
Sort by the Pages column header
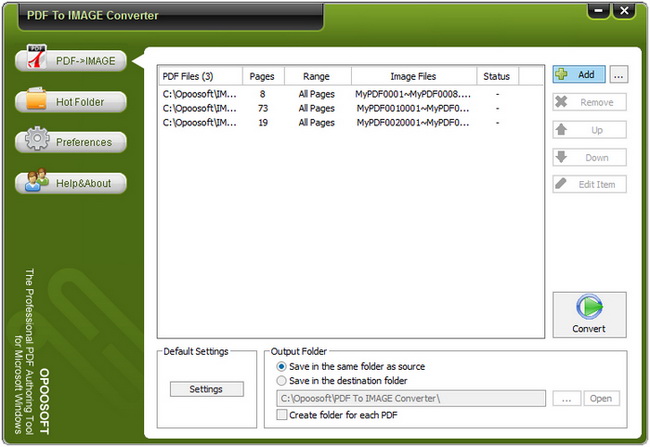click(x=264, y=76)
